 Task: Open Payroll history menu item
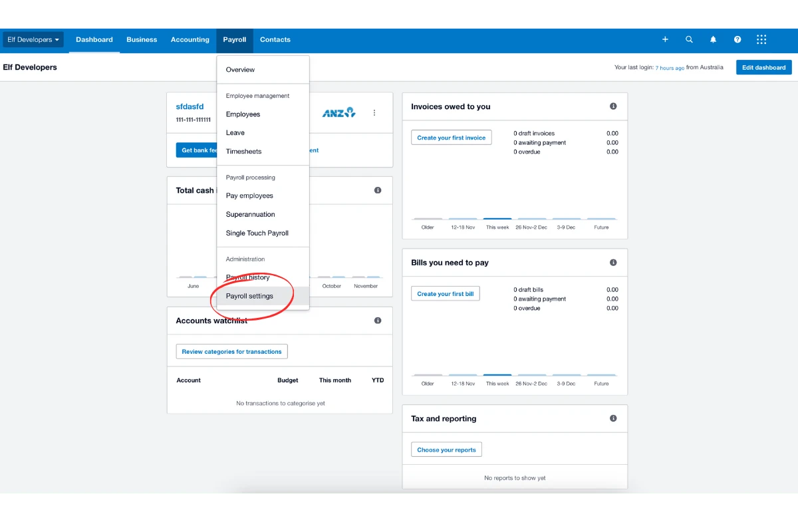(x=263, y=278)
